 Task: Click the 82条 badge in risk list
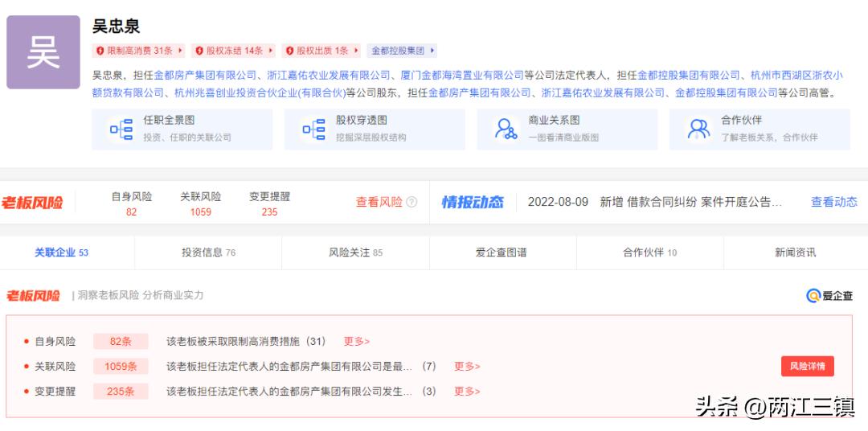tap(121, 341)
